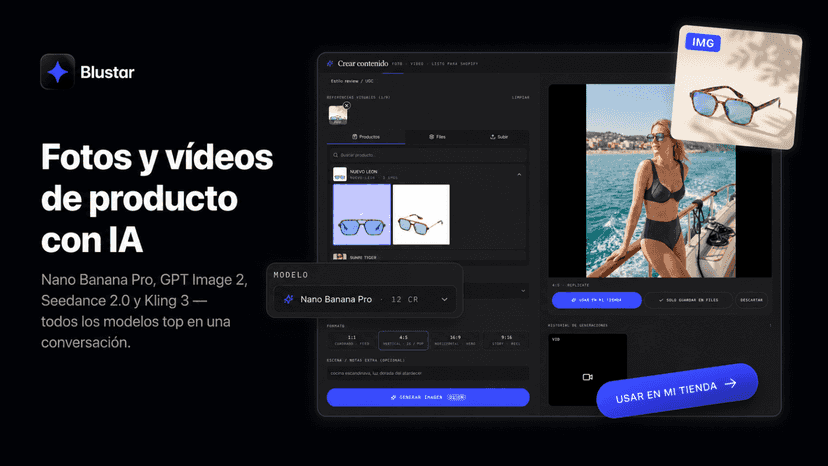Image resolution: width=828 pixels, height=466 pixels.
Task: Click the HISTORIAL DE GENERACIONES heading
Action: (578, 325)
